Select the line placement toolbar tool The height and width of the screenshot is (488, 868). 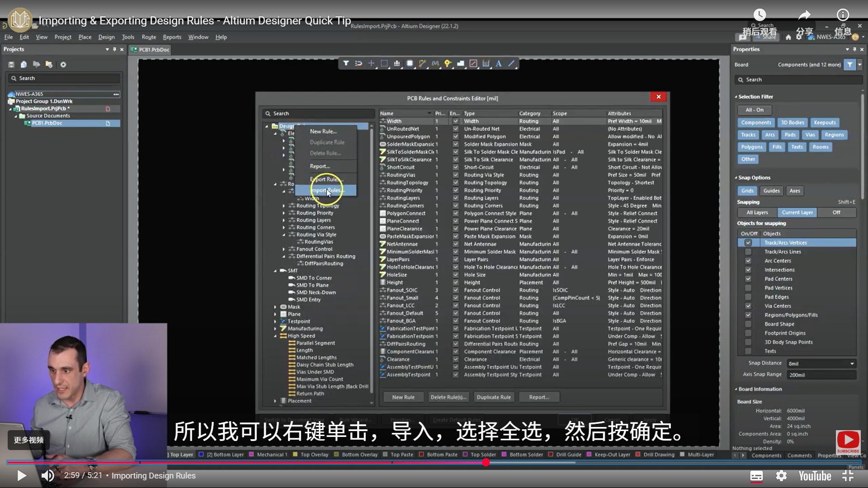coord(511,64)
